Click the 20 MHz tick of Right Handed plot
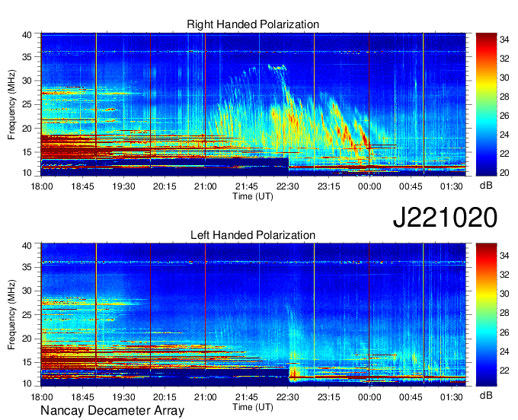The width and height of the screenshot is (518, 420). [x=27, y=129]
